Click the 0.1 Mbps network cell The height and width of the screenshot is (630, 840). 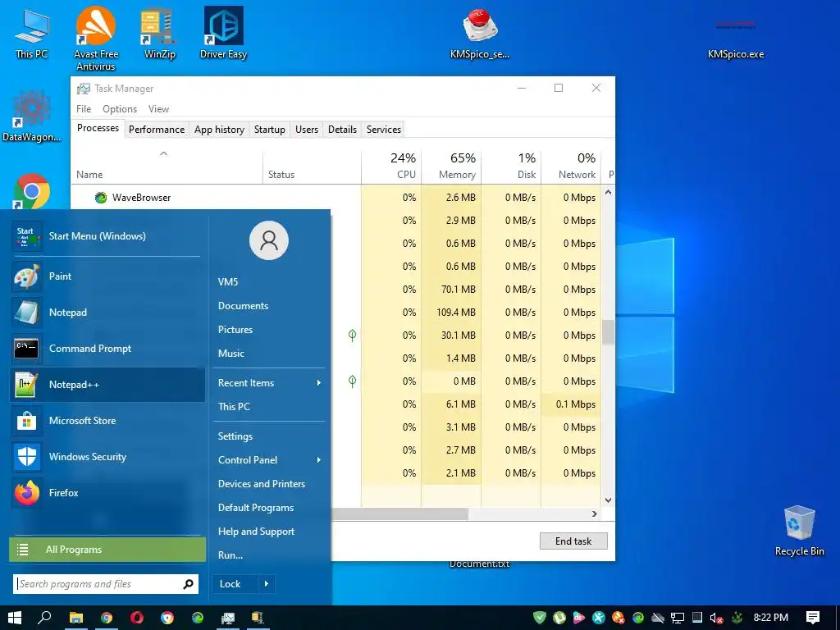571,404
